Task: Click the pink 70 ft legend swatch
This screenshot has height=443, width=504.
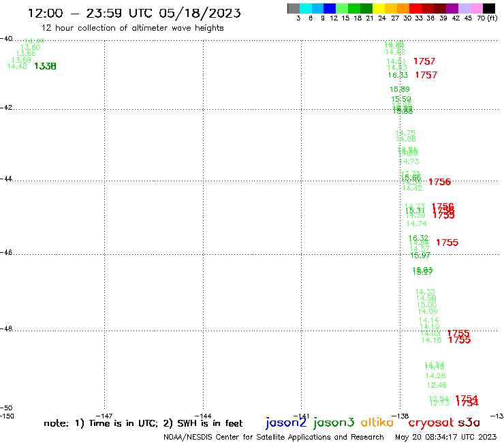Action: click(x=476, y=8)
